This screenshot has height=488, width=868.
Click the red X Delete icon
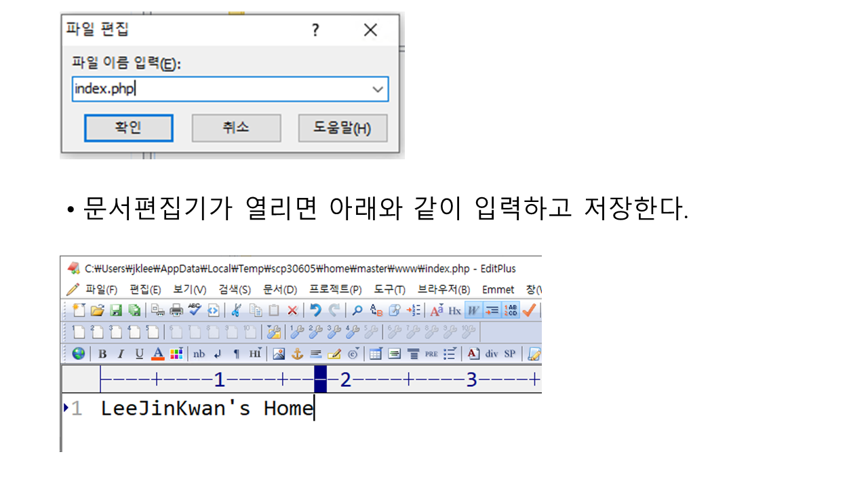click(x=292, y=310)
